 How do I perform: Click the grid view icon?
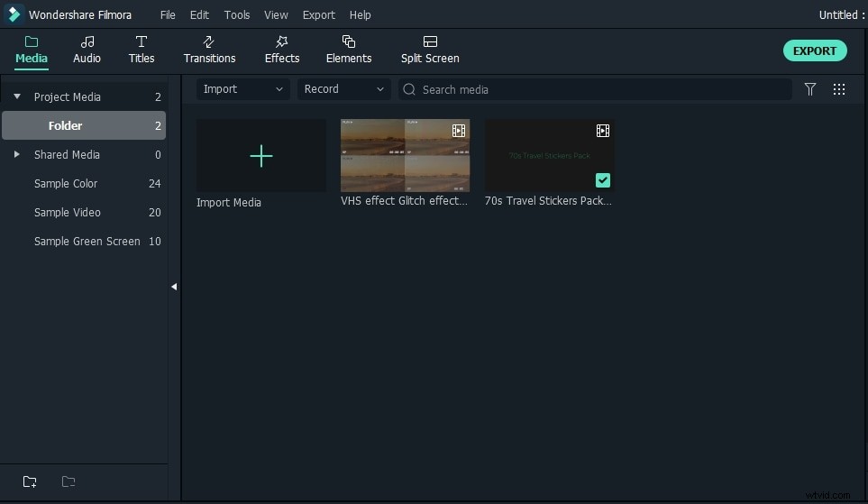click(x=839, y=89)
